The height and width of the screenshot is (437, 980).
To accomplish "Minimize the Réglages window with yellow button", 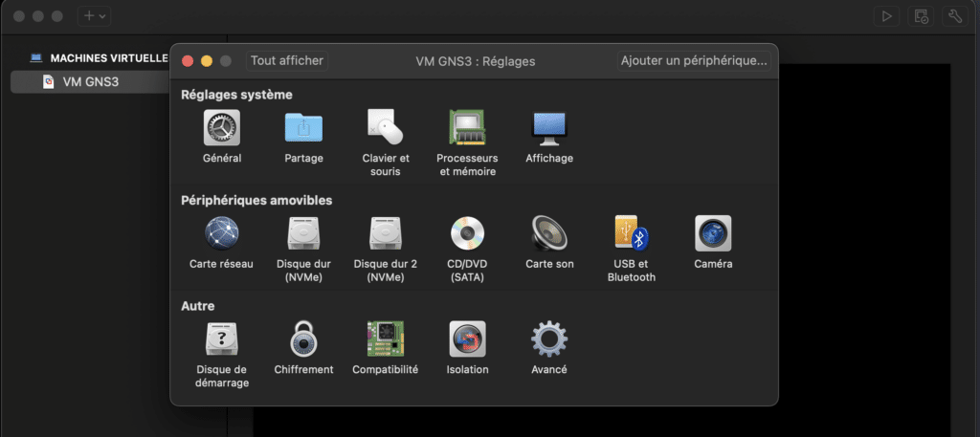I will point(207,61).
